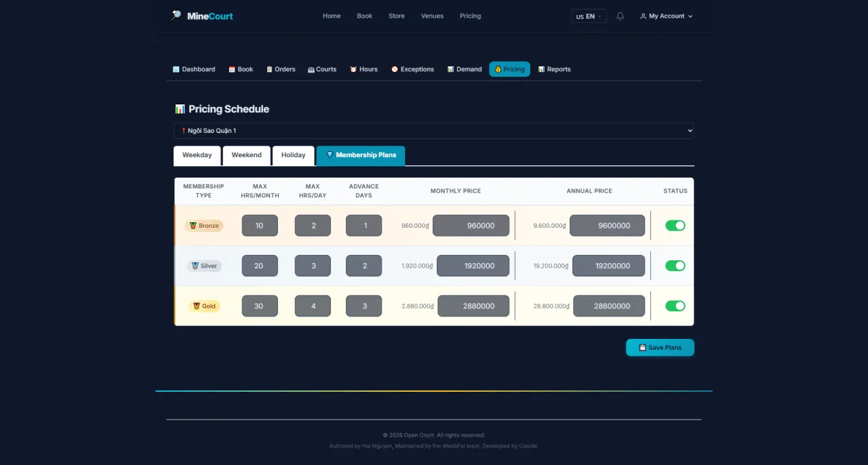The width and height of the screenshot is (868, 465).
Task: Select the Weekend pricing tab
Action: tap(247, 155)
